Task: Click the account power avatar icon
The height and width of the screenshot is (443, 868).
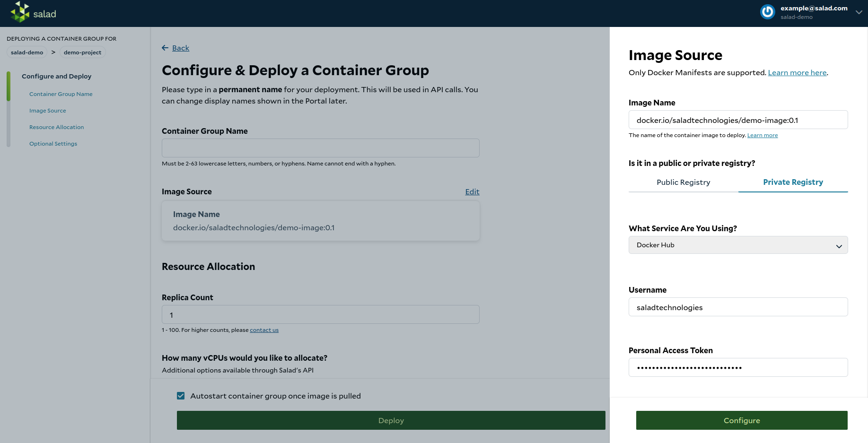Action: (x=767, y=12)
